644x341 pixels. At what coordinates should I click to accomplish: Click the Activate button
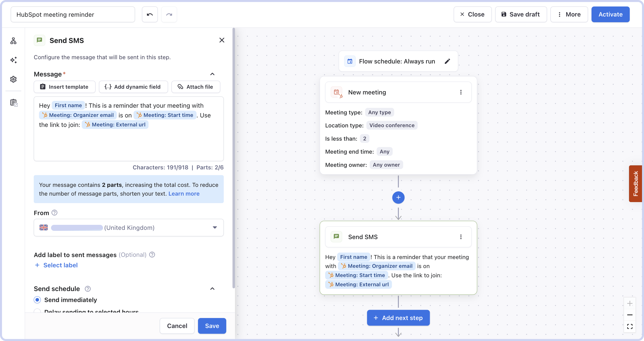click(610, 14)
